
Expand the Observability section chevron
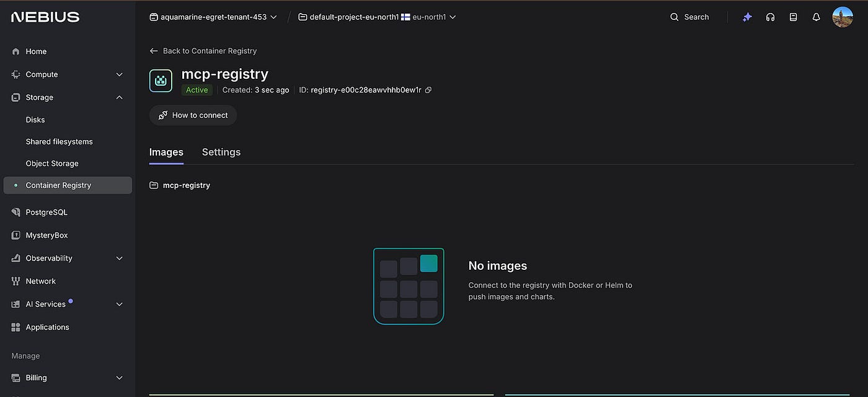(120, 258)
